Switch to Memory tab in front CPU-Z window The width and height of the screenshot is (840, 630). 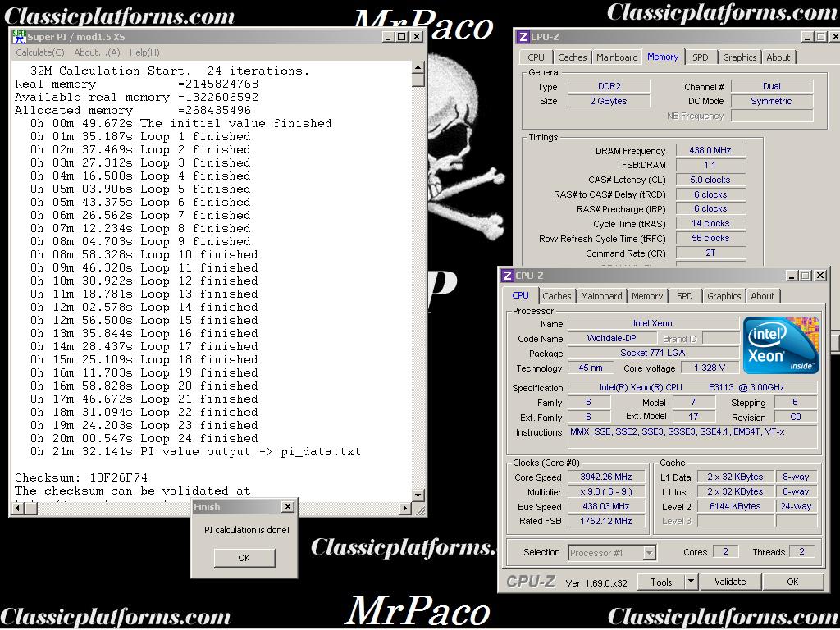(x=647, y=295)
